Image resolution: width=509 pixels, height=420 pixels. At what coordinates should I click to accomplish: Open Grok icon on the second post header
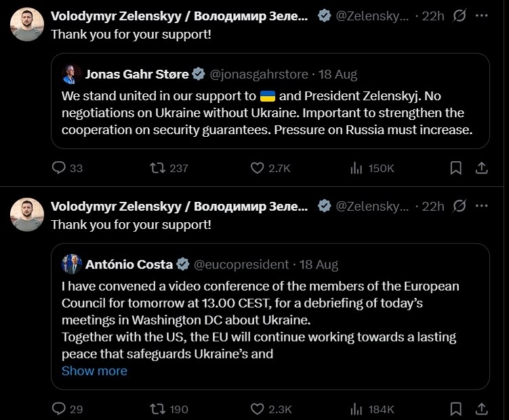coord(460,205)
